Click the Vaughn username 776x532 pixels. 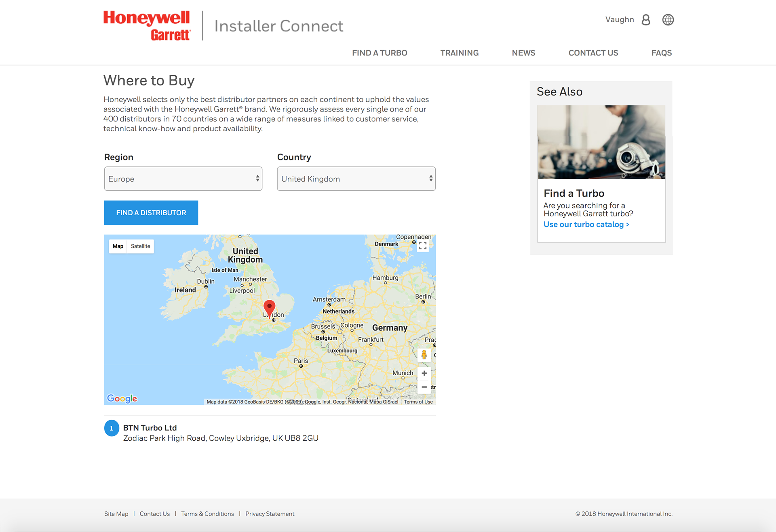point(620,20)
